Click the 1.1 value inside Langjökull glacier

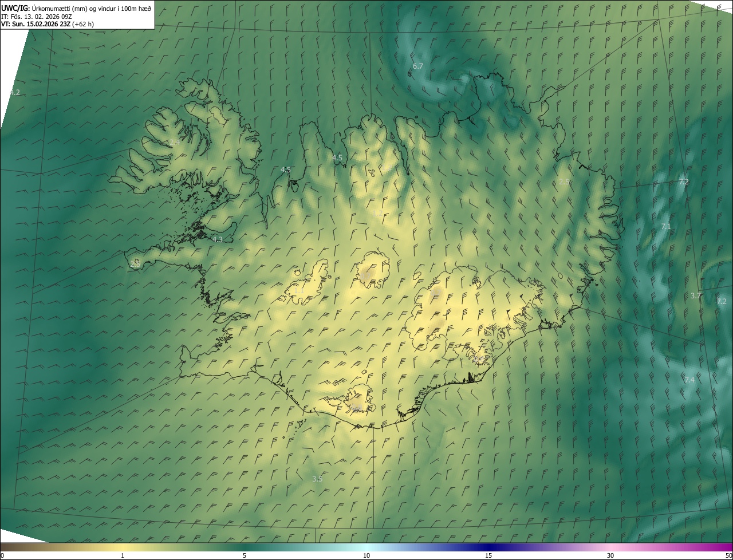299,290
